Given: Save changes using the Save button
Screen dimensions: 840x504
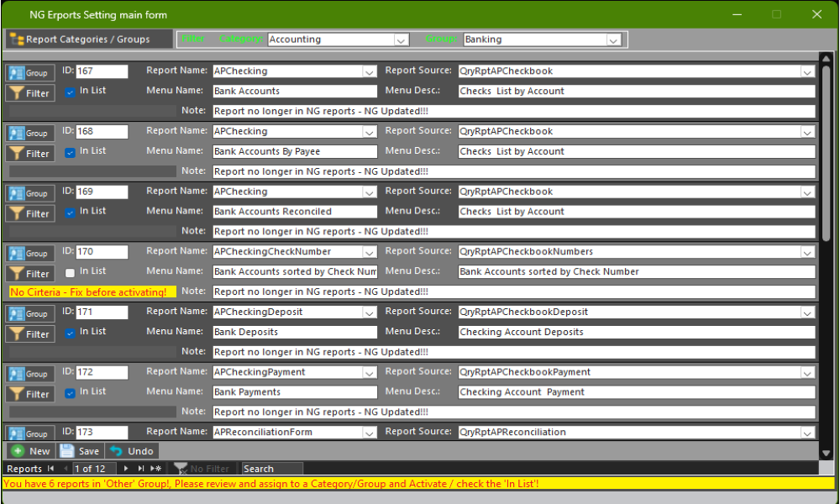Looking at the screenshot, I should [80, 451].
